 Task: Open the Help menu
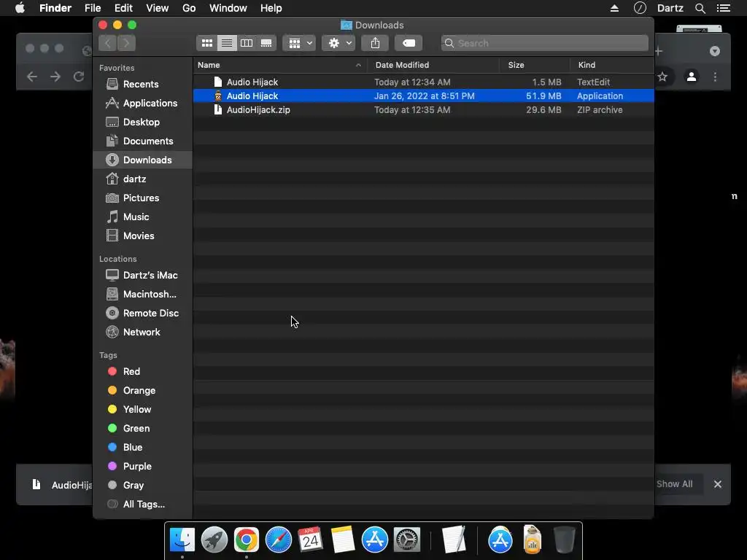coord(271,8)
